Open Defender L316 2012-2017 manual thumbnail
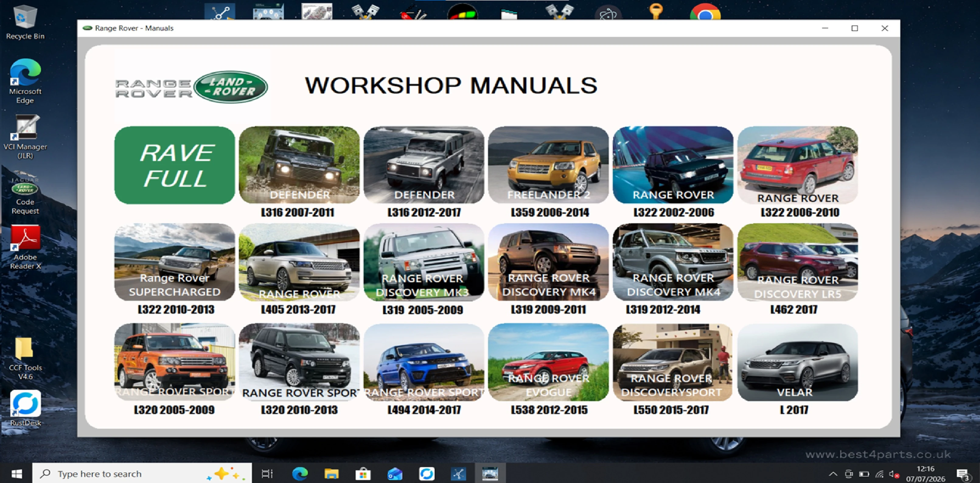The width and height of the screenshot is (980, 483). click(x=424, y=165)
